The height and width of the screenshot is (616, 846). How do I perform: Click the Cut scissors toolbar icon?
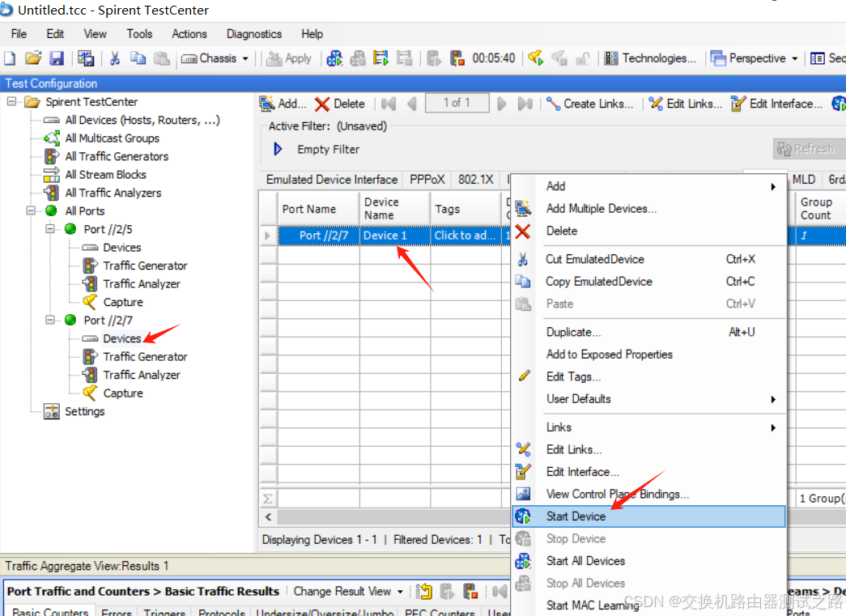click(114, 57)
